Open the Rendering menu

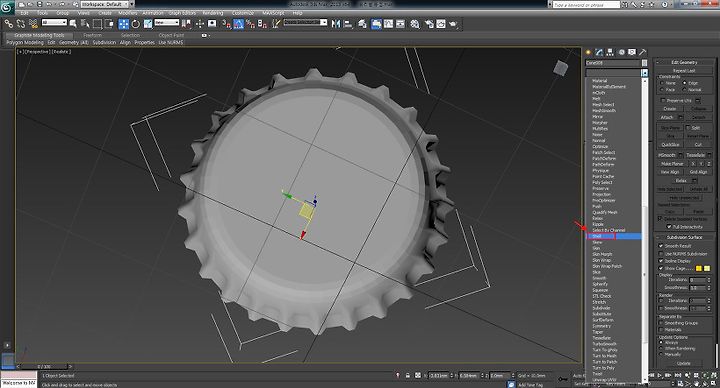[x=213, y=13]
